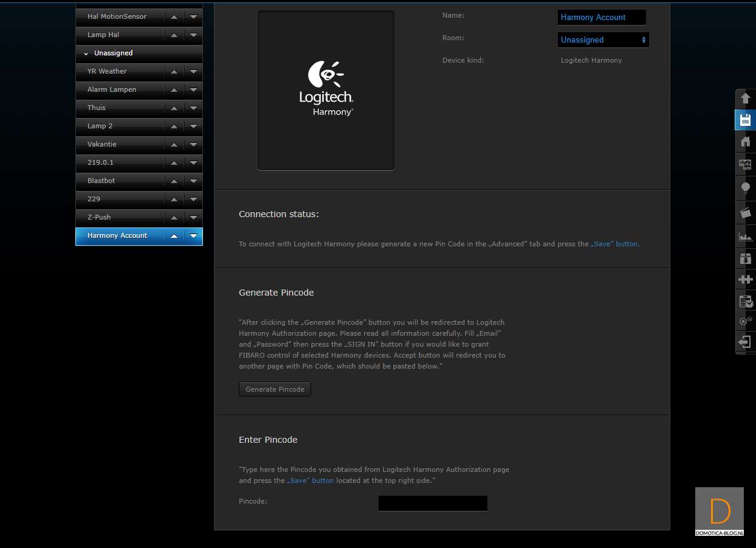Image resolution: width=756 pixels, height=548 pixels.
Task: Open the gears configuration icon
Action: click(745, 321)
